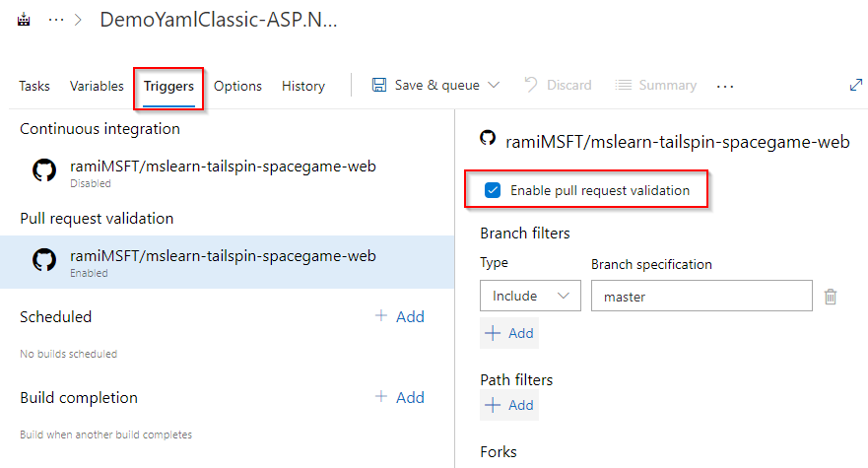Screen dimensions: 868x468
Task: Click the Save & queue disk icon
Action: coord(379,86)
